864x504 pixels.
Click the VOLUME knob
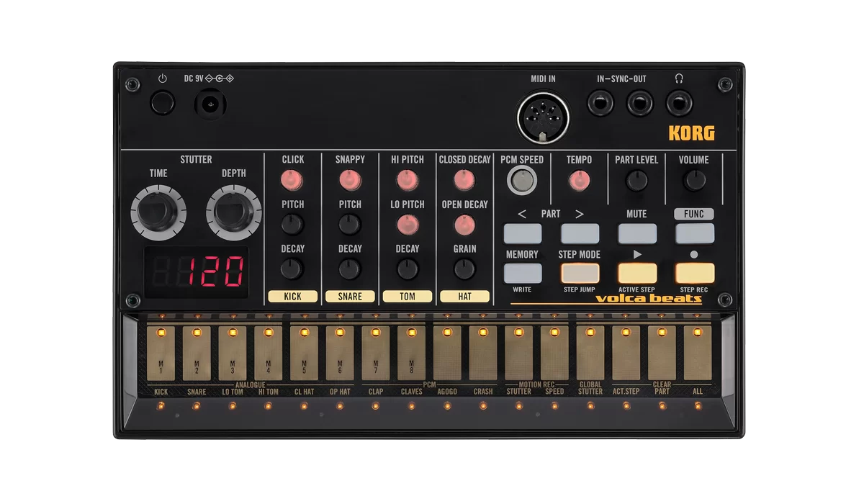[x=694, y=181]
